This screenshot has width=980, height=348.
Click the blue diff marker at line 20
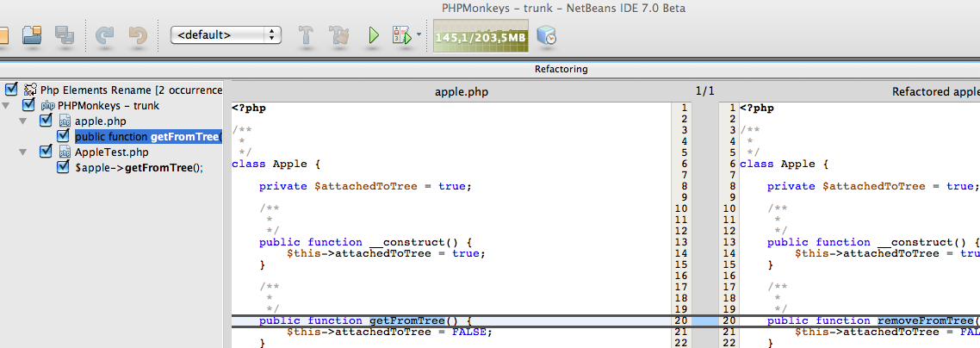(705, 320)
